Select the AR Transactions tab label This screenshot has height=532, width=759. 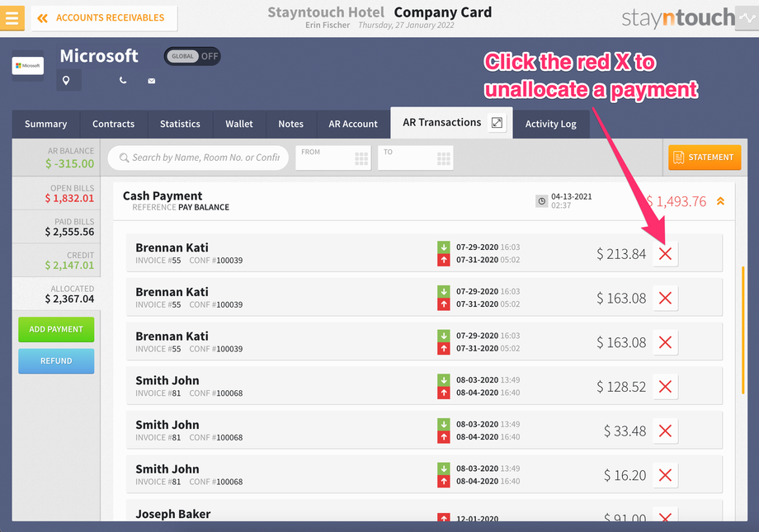[x=442, y=122]
